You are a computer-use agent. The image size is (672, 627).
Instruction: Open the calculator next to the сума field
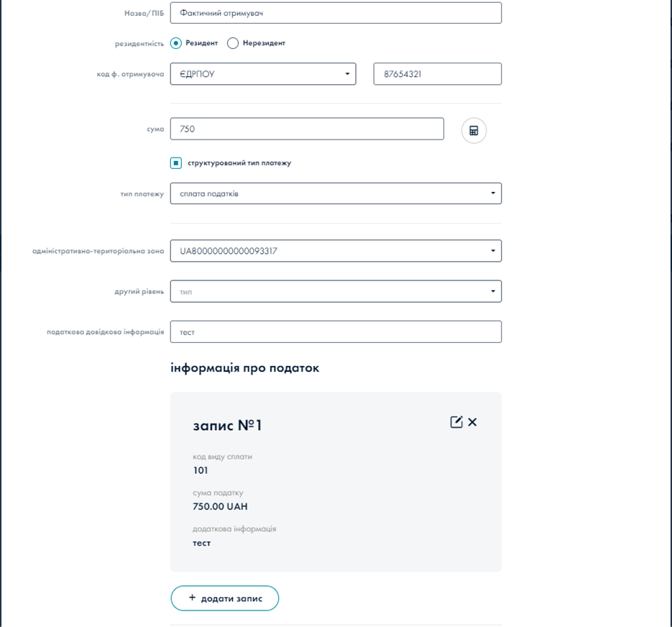click(474, 131)
